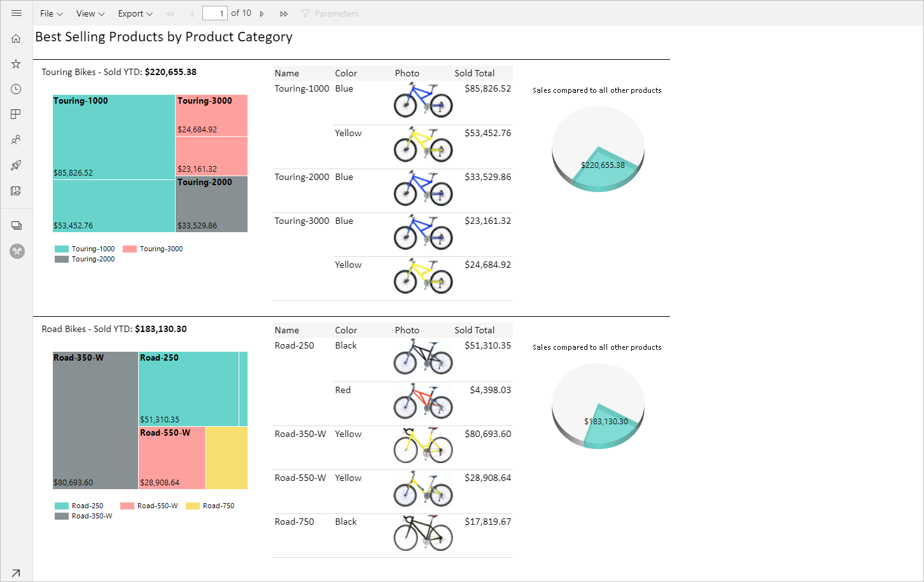This screenshot has width=924, height=582.
Task: Click the blue Touring-3000 bike photo
Action: 423,233
